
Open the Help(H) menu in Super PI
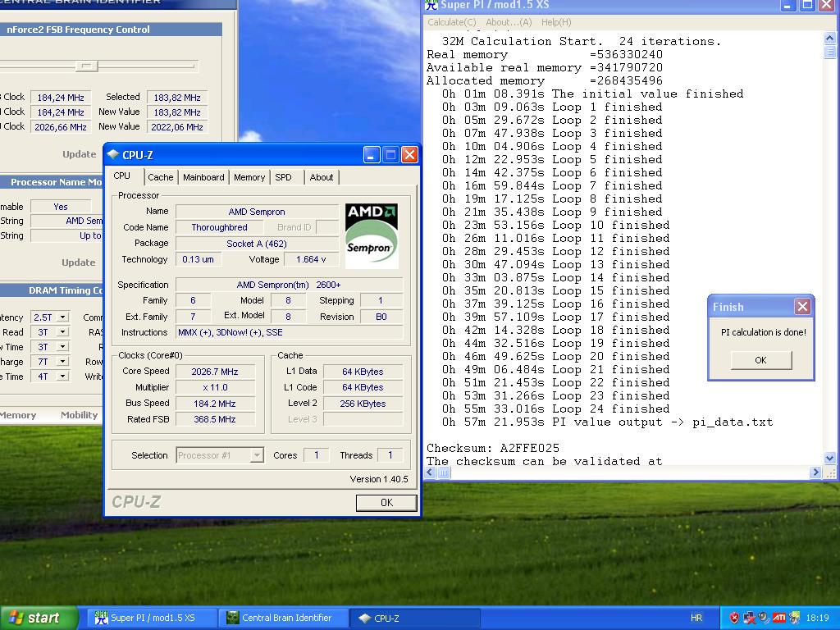click(556, 22)
